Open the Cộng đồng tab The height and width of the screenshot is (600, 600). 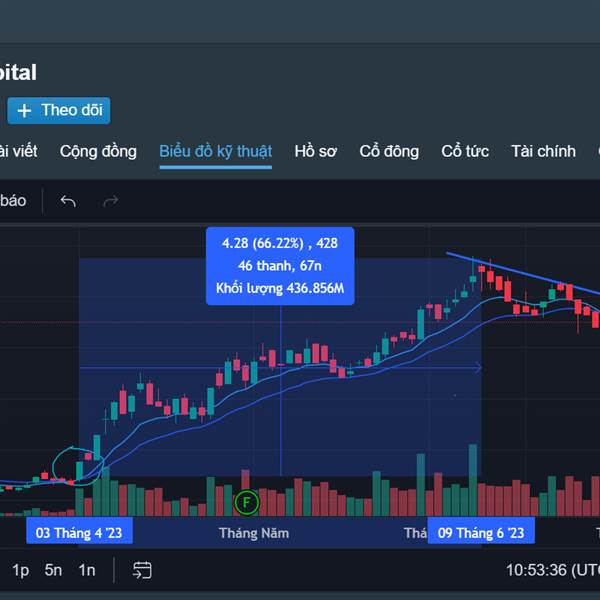click(98, 152)
